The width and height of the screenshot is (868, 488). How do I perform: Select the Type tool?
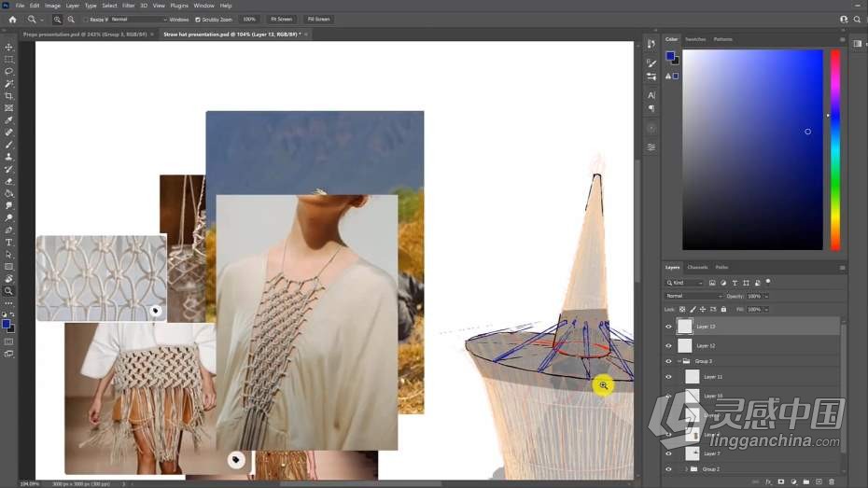pyautogui.click(x=9, y=242)
